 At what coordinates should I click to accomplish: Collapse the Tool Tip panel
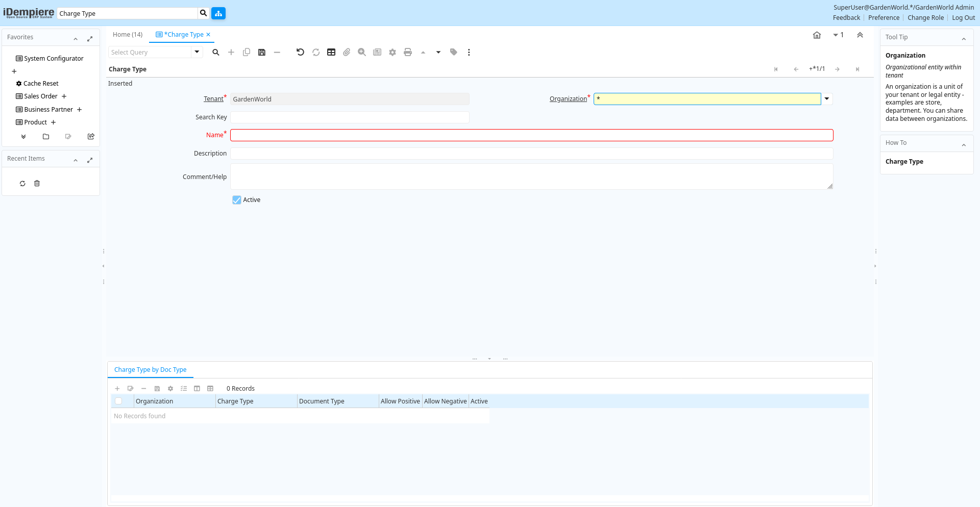[964, 39]
